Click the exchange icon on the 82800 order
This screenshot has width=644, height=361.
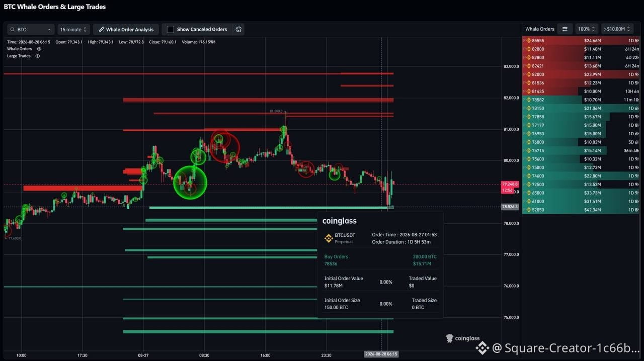tap(529, 58)
